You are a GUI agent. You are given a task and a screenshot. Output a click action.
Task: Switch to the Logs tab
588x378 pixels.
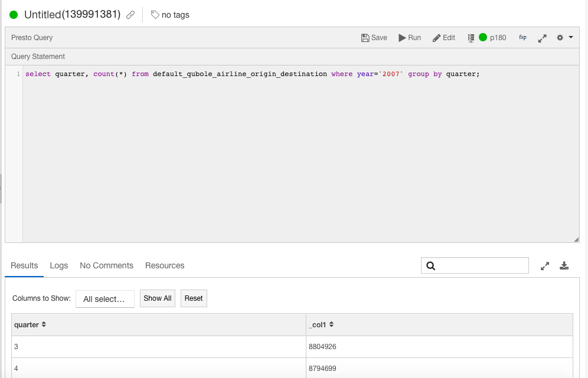pyautogui.click(x=59, y=265)
